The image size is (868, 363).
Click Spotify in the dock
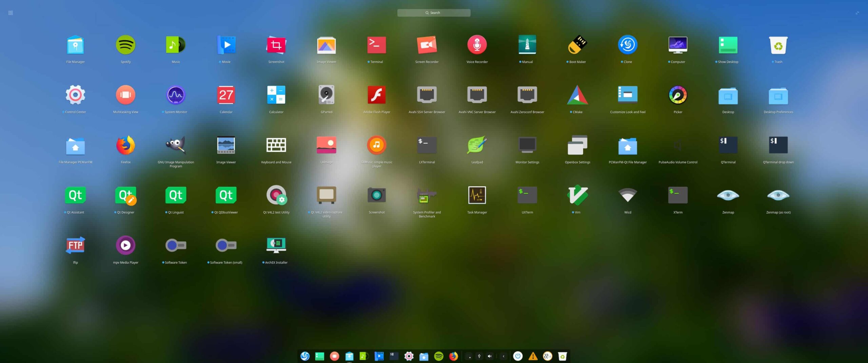point(439,356)
